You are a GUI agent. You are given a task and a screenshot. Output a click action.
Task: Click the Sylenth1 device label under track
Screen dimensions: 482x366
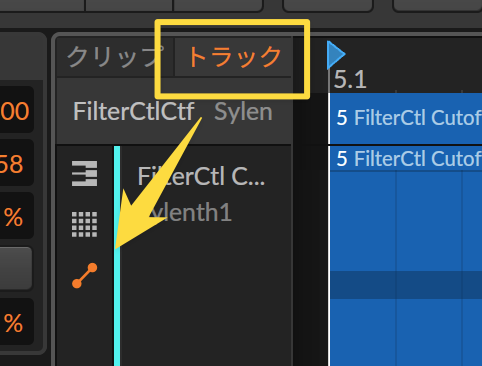coord(190,212)
